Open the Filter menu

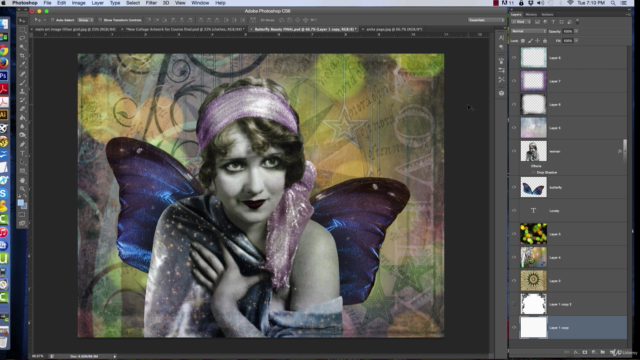tap(151, 3)
